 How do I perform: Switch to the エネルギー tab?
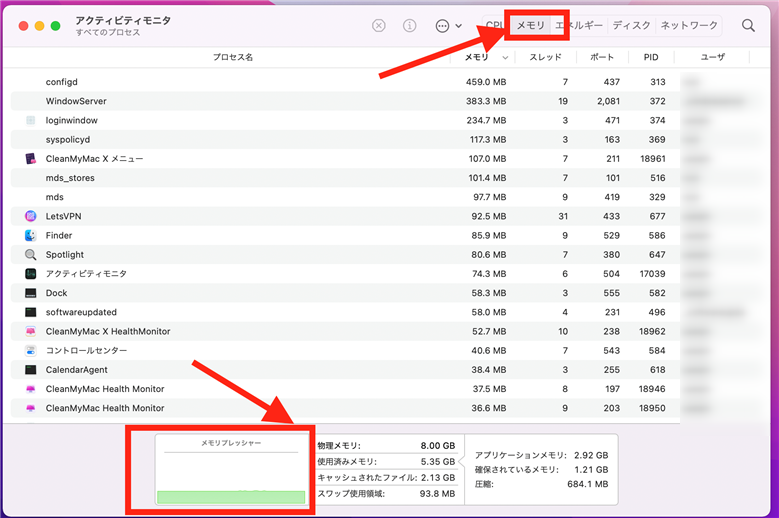point(579,25)
